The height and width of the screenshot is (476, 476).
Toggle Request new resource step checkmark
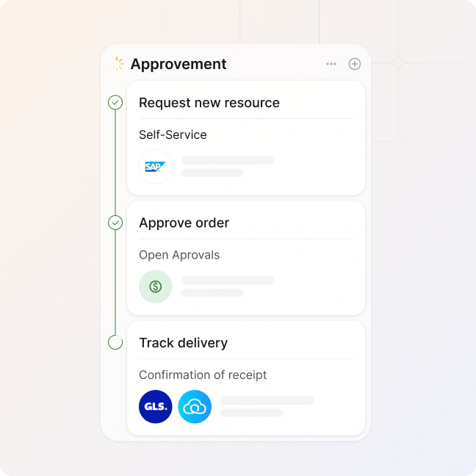pyautogui.click(x=115, y=102)
